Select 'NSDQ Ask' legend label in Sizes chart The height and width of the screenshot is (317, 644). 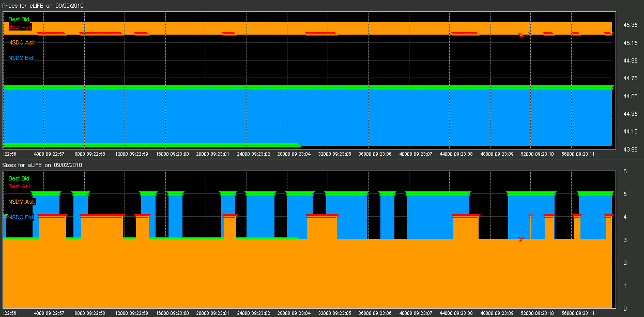(x=22, y=202)
